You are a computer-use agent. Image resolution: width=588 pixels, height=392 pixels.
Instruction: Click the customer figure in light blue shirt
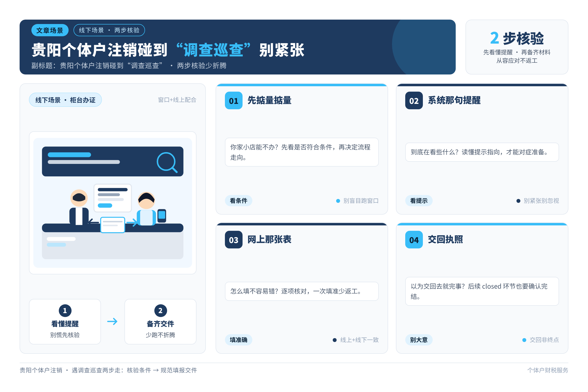[146, 209]
